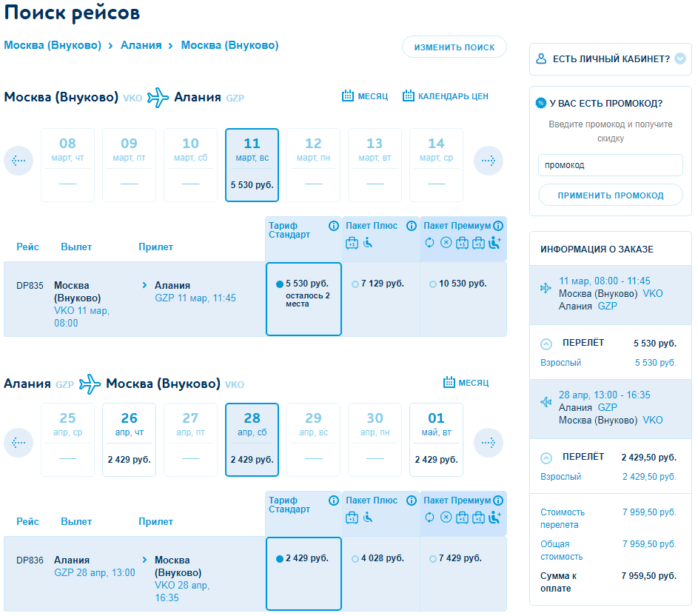The image size is (698, 616).
Task: Click info icon beside return Пакет Премиум
Action: click(x=499, y=500)
